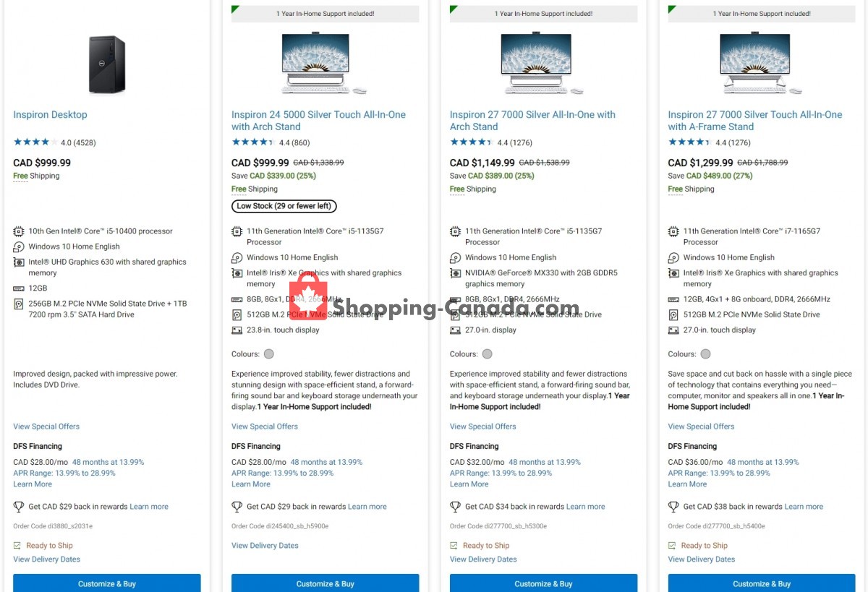Click the display icon next to 23.8-in. touch display
The width and height of the screenshot is (868, 592).
[237, 330]
